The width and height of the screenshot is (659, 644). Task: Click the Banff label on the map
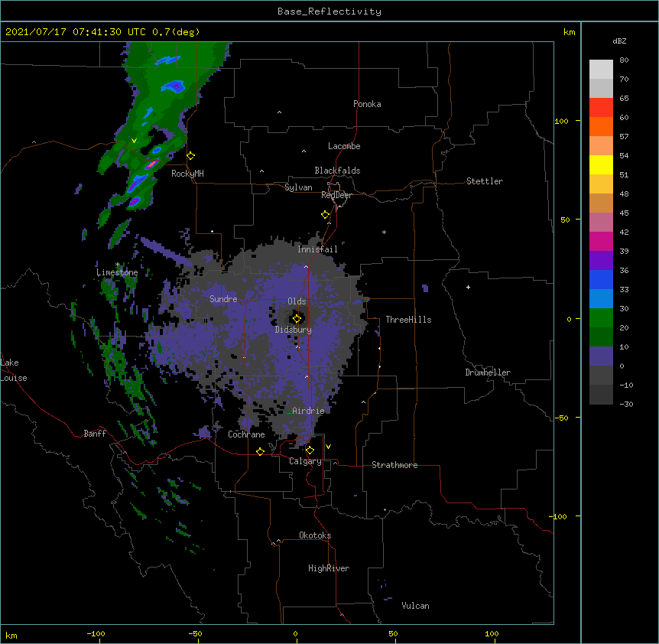[x=95, y=434]
